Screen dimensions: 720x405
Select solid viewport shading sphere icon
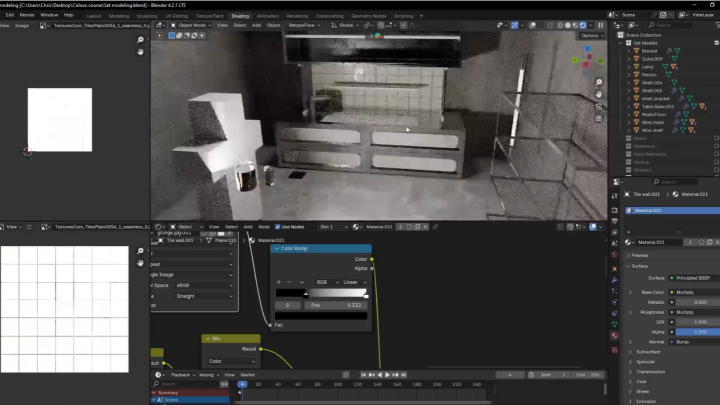pyautogui.click(x=568, y=25)
